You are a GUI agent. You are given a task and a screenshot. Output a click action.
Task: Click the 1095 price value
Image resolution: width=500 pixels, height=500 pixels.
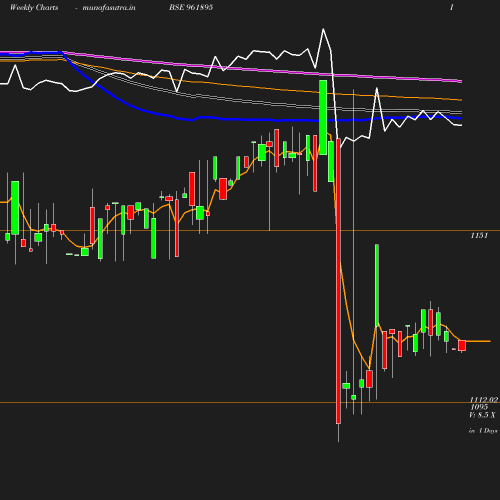(x=479, y=407)
